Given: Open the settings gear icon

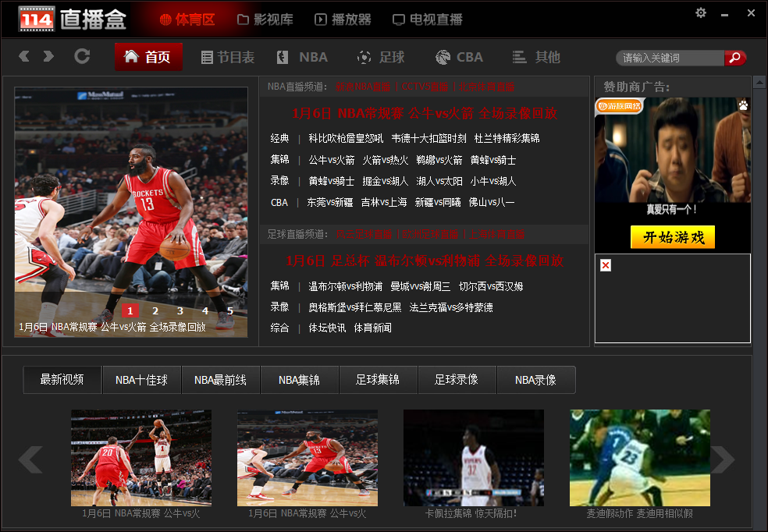Looking at the screenshot, I should click(701, 12).
